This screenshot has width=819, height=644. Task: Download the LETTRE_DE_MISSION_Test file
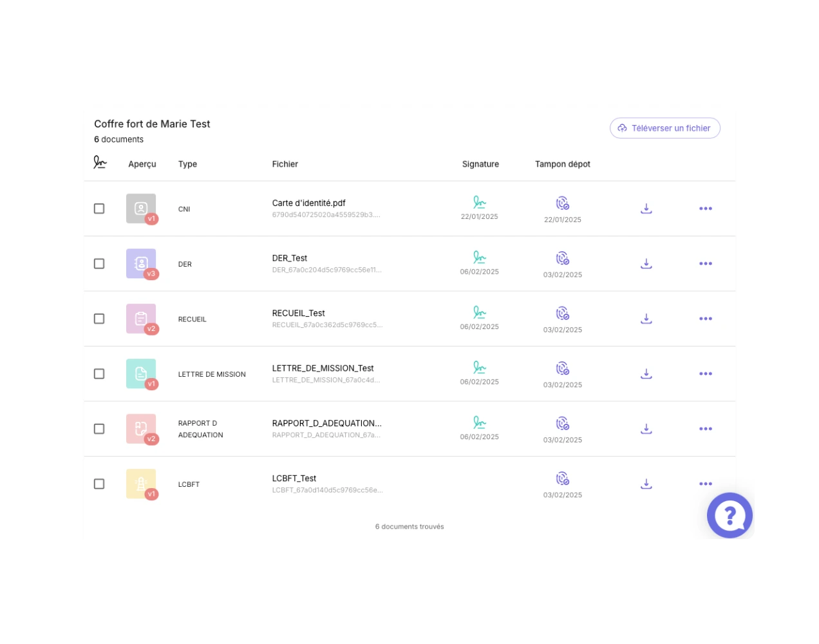click(x=646, y=374)
